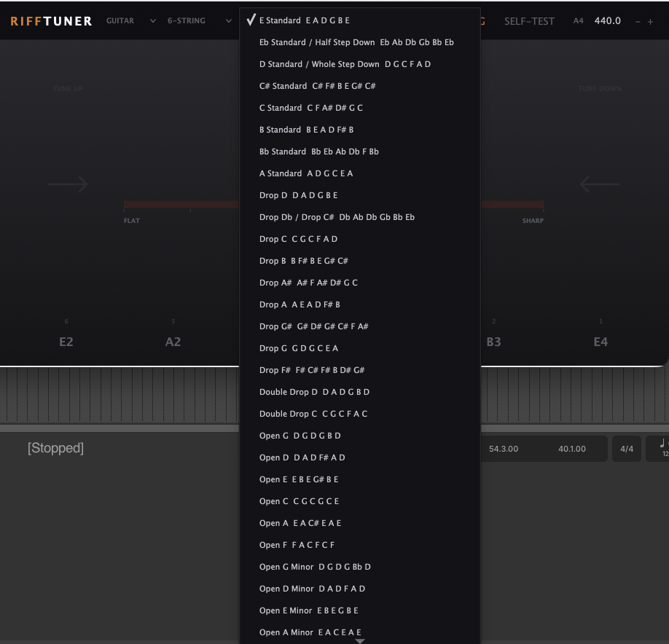Click the TUNE UP right arrow indicator
The height and width of the screenshot is (644, 669).
pyautogui.click(x=68, y=184)
